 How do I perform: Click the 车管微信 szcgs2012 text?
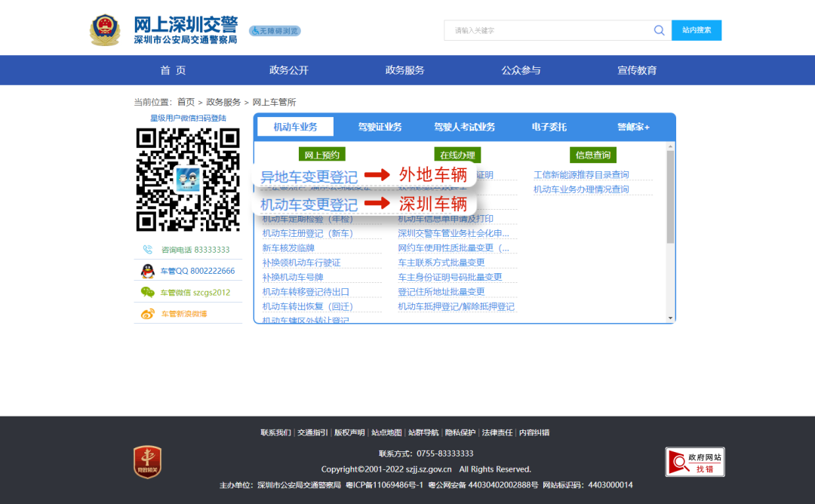[x=195, y=292]
